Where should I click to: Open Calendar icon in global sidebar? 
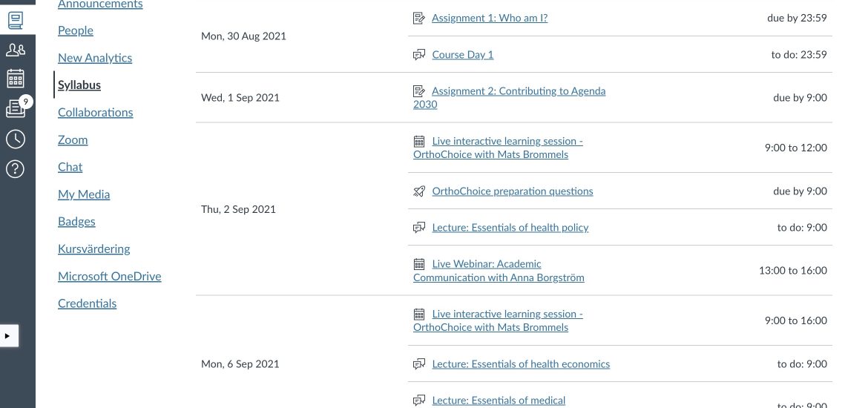16,79
